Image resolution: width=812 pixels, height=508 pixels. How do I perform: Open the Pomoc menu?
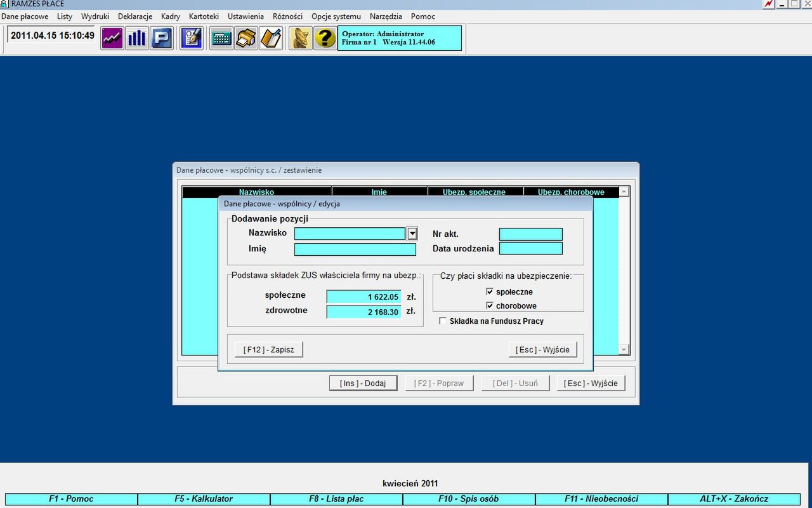[423, 17]
